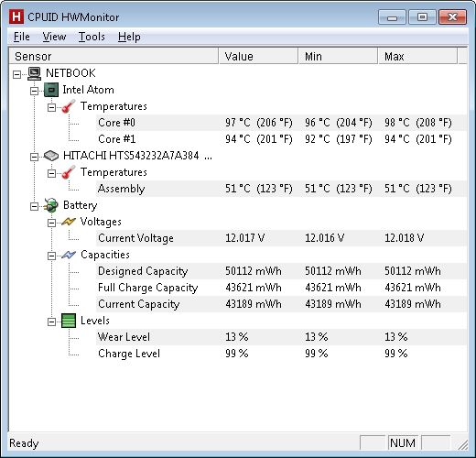Maximize the HWMonitor window
Viewport: 476px width, 458px height.
422,17
